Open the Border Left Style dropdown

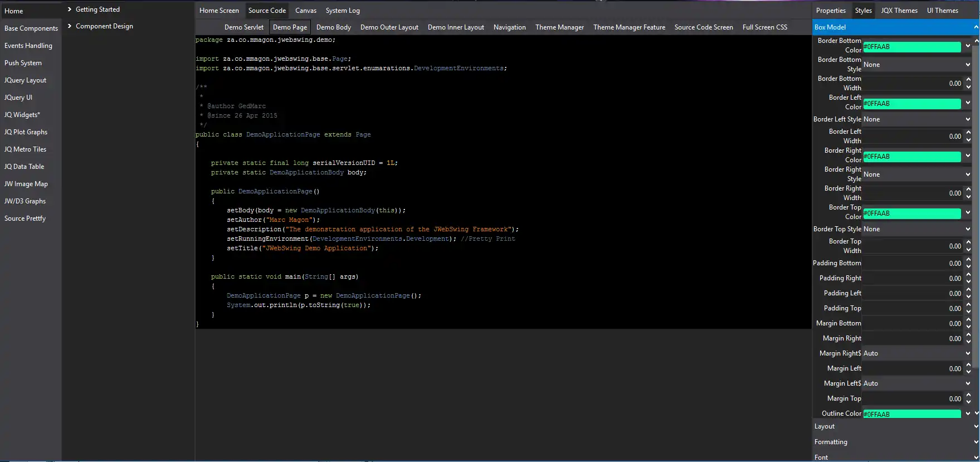click(916, 119)
